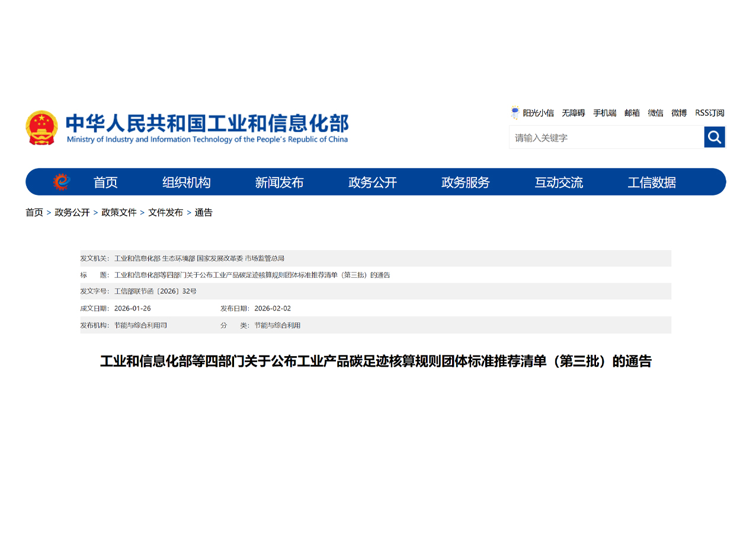Open the 微博 link in the header
This screenshot has height=551, width=756.
[679, 113]
